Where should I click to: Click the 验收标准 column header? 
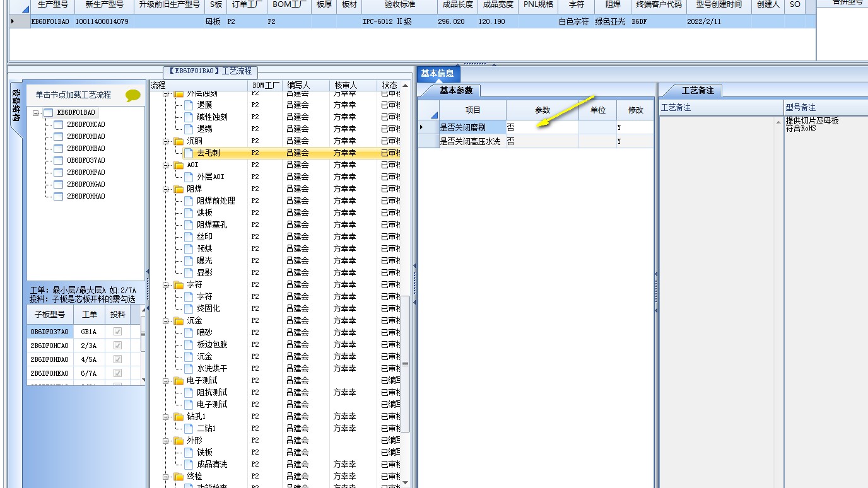coord(400,4)
